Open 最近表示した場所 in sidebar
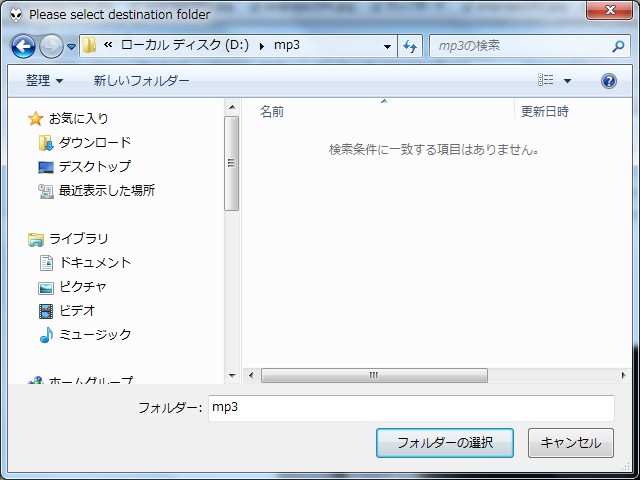 point(106,191)
